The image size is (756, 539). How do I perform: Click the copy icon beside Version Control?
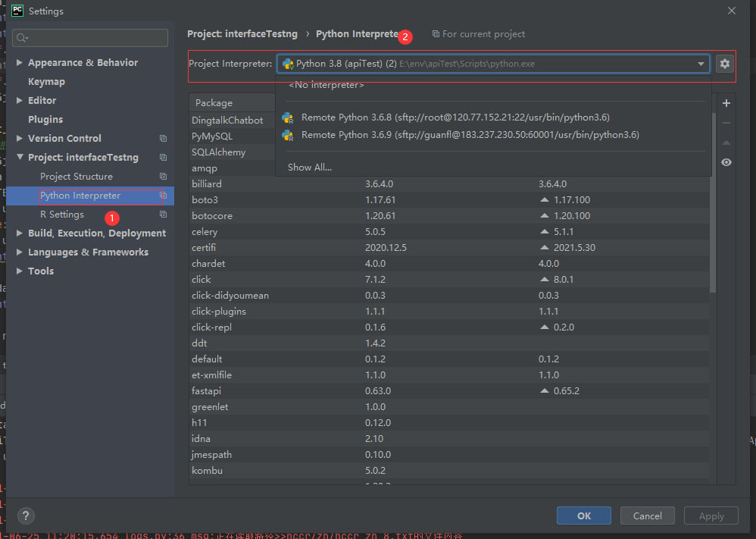point(164,139)
